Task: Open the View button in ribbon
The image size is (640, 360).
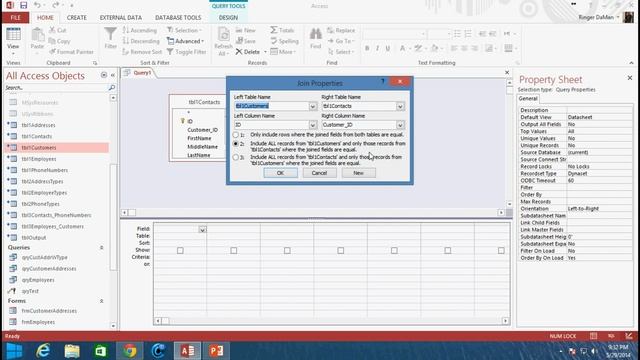Action: tap(13, 40)
